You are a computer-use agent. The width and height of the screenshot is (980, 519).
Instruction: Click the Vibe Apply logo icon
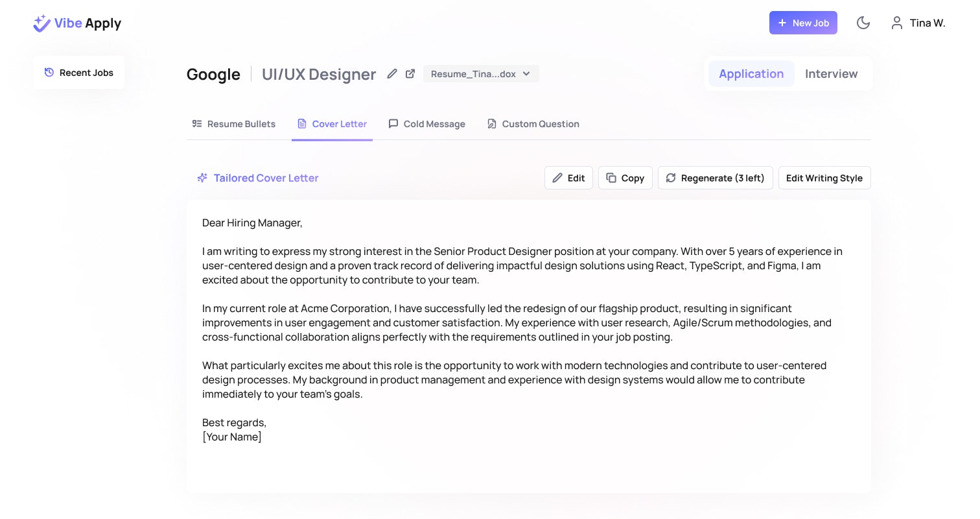pos(42,23)
